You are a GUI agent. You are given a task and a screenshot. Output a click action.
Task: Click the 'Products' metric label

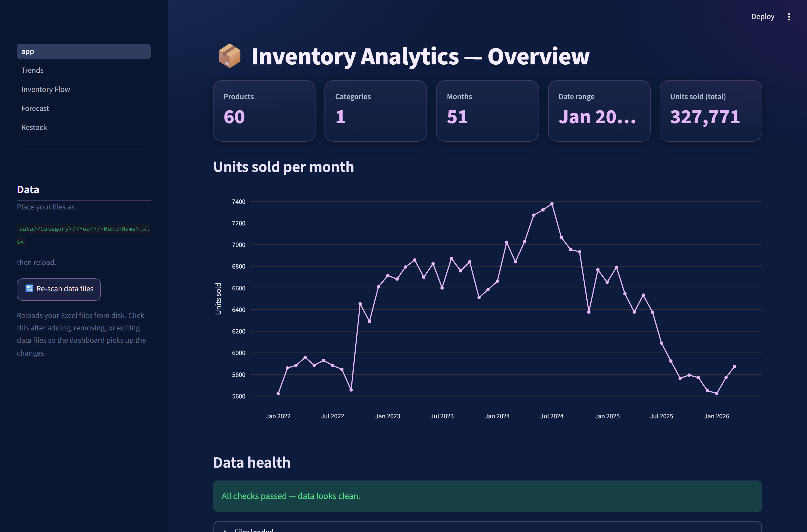tap(239, 97)
